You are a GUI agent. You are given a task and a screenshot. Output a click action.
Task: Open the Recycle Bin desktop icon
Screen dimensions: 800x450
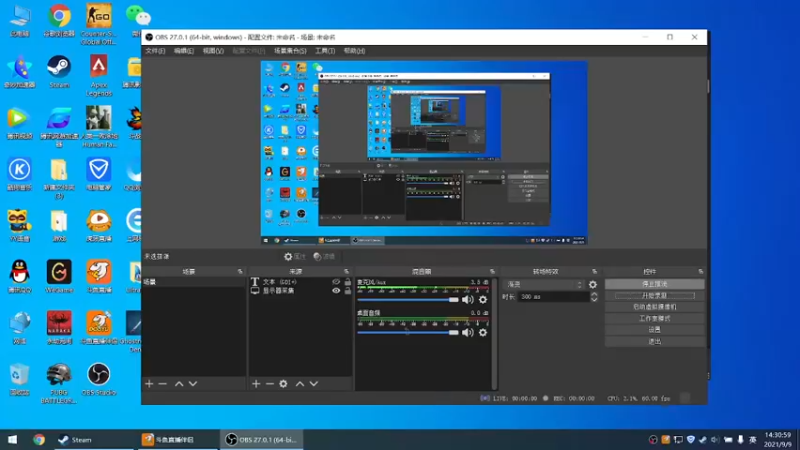(19, 379)
